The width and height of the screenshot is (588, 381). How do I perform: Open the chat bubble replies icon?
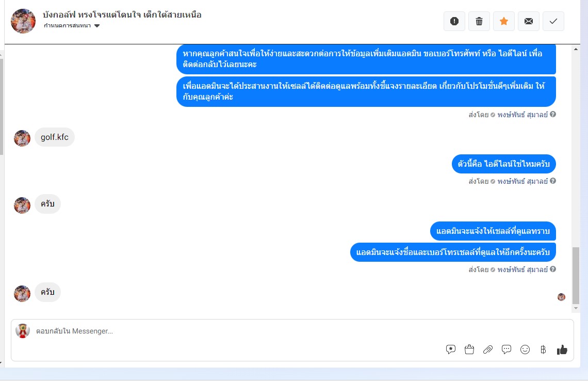[x=507, y=350]
